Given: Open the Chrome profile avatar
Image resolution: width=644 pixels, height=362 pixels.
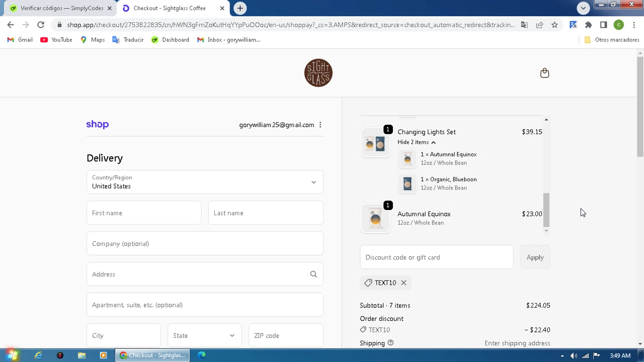Looking at the screenshot, I should 619,25.
